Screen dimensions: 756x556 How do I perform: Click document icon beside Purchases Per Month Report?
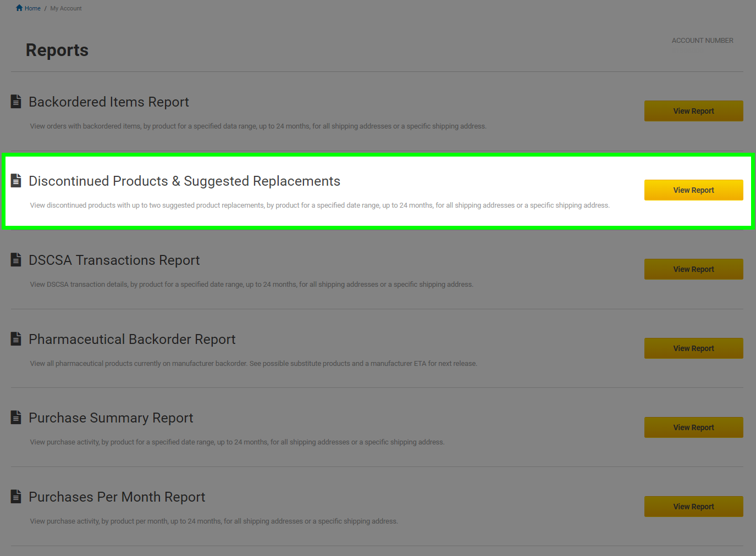(x=16, y=496)
